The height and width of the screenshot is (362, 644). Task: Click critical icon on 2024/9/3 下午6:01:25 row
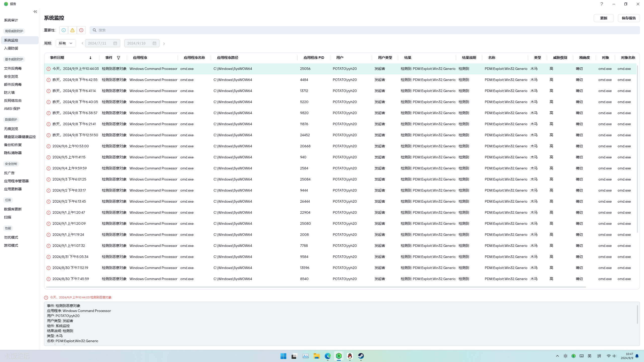pos(49,179)
